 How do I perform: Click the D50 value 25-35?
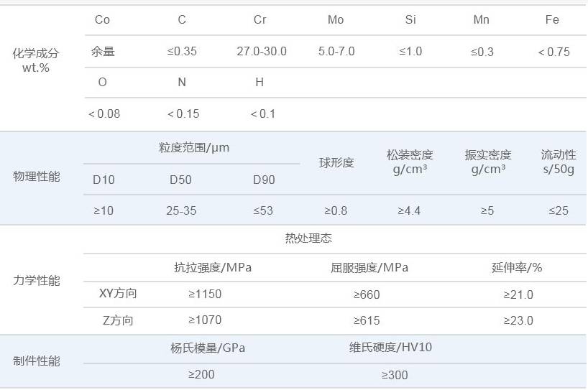click(181, 210)
